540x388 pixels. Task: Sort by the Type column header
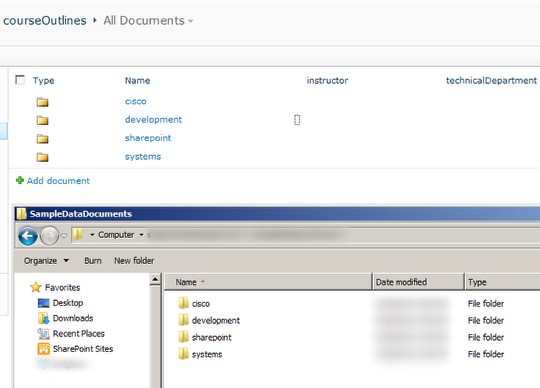click(43, 81)
